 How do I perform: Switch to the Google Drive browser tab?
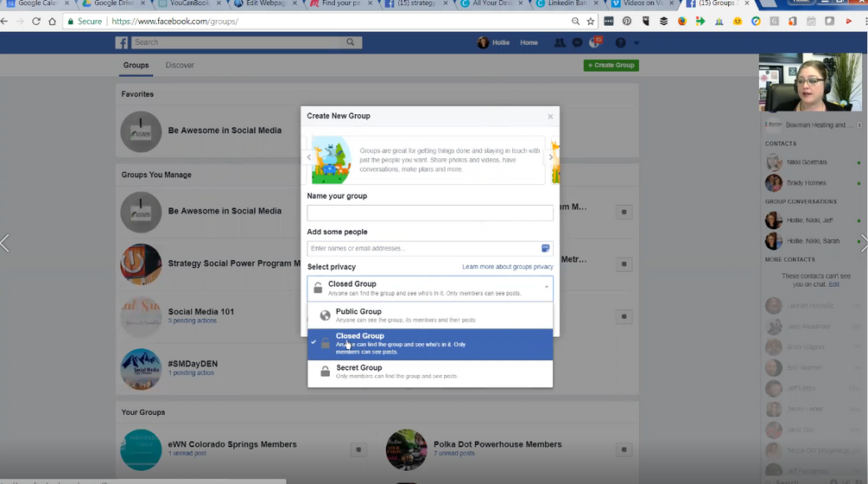[x=113, y=3]
